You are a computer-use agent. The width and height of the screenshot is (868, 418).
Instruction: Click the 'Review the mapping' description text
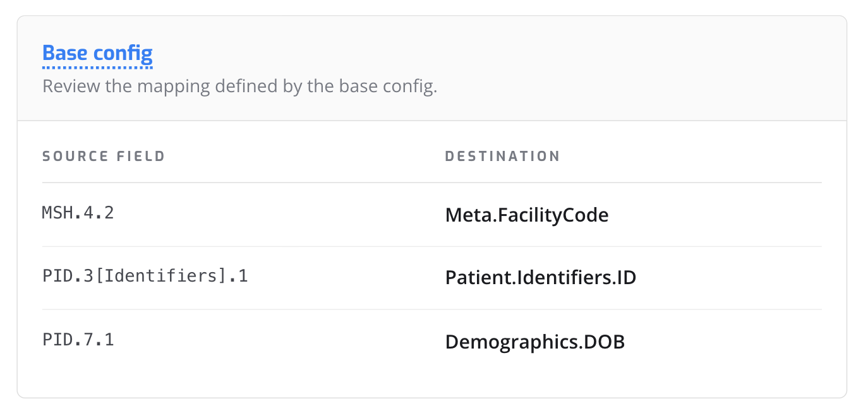pos(239,86)
